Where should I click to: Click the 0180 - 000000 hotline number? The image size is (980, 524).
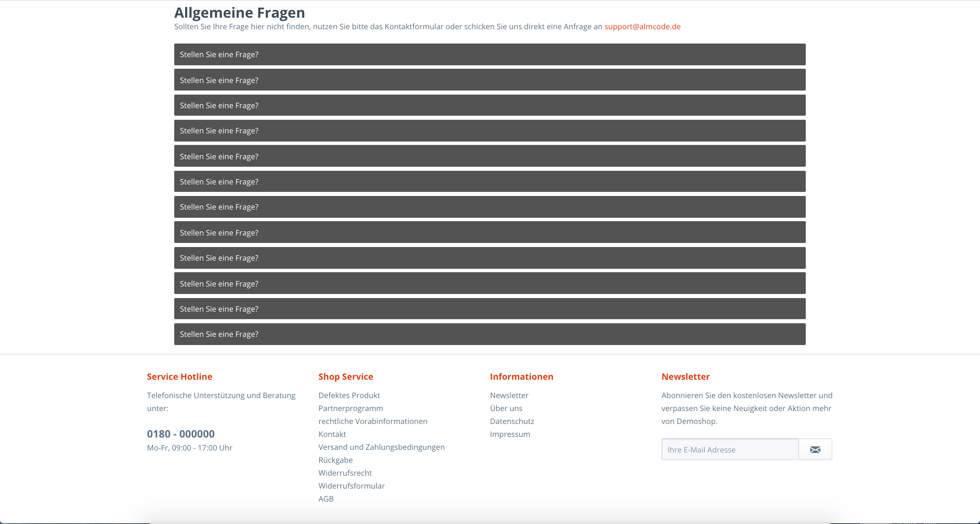point(181,434)
